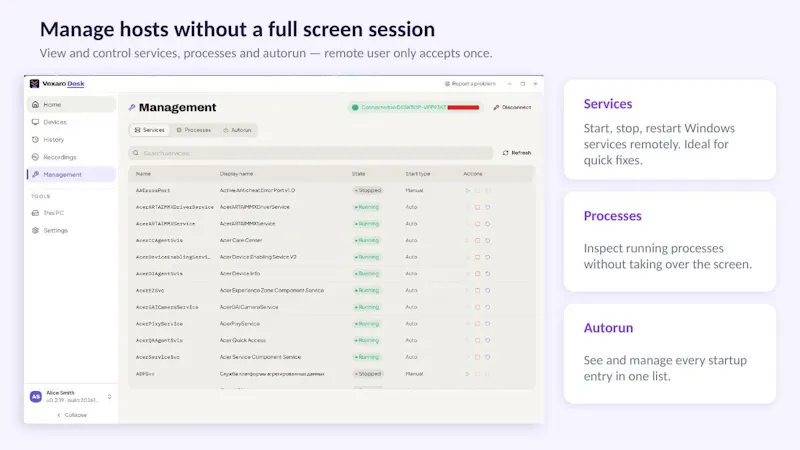
Task: Restart the AcerGAICameraService service
Action: [488, 307]
